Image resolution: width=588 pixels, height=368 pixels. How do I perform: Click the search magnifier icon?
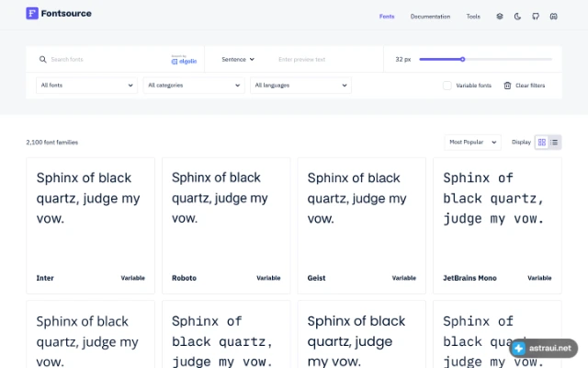coord(43,59)
